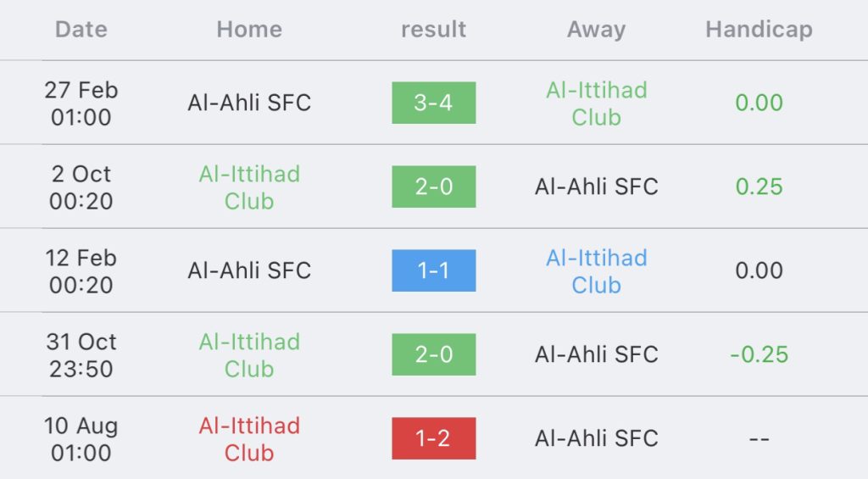Open red Al-Ittihad Club home link
Viewport: 868px width, 479px height.
click(x=249, y=438)
